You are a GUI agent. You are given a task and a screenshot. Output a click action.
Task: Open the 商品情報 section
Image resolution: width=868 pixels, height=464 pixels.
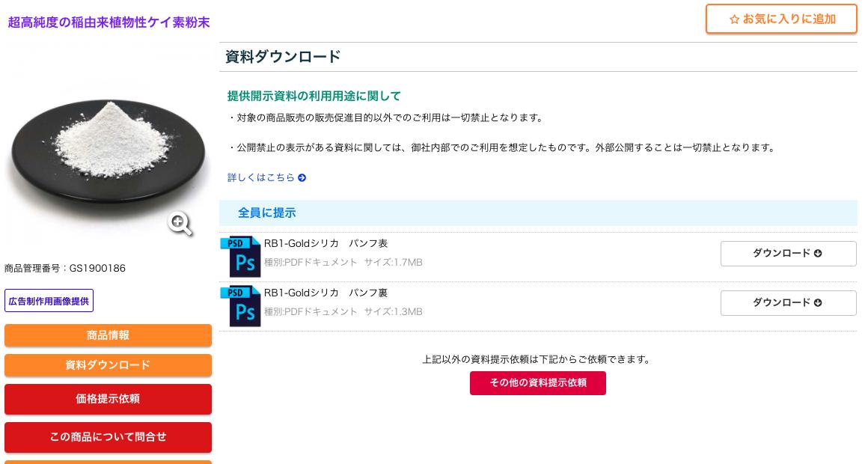[x=108, y=335]
